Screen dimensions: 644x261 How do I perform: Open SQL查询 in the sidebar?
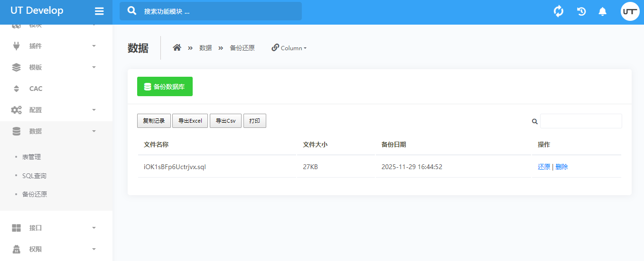(x=34, y=176)
